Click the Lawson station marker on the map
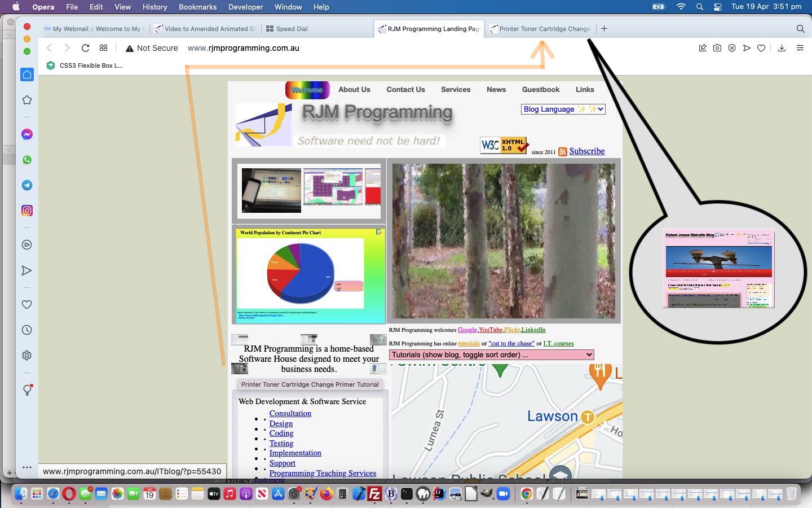The image size is (812, 508). point(588,417)
